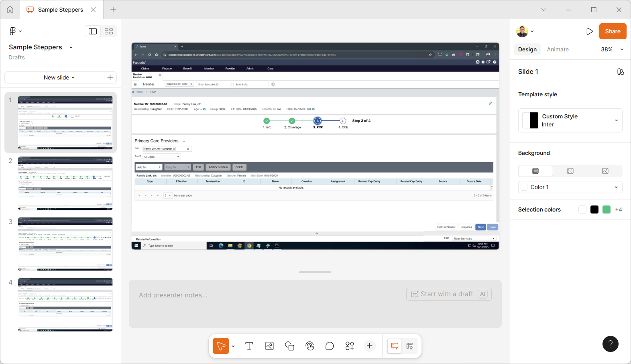Viewport: 631px width, 364px height.
Task: Select slide 3 thumbnail
Action: tap(65, 244)
